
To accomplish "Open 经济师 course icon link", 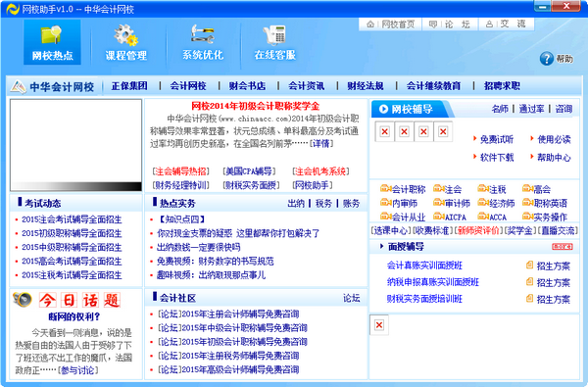I will [496, 203].
